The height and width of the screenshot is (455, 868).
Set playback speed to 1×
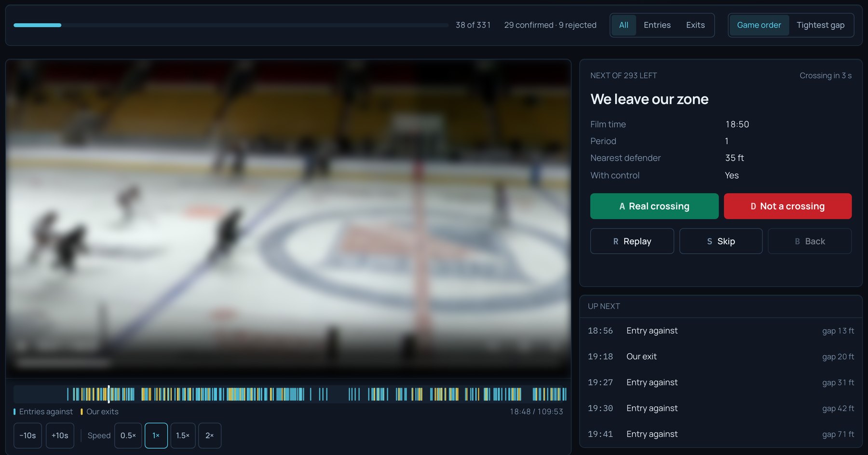coord(156,436)
